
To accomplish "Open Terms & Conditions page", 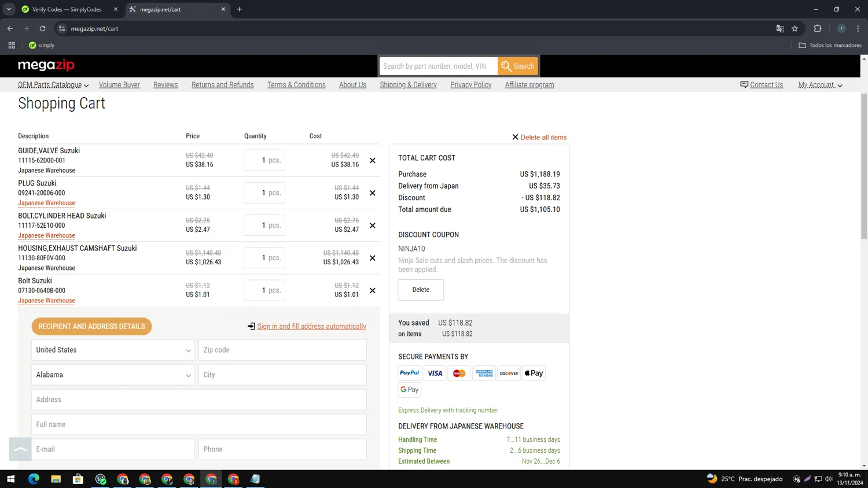I will click(296, 85).
